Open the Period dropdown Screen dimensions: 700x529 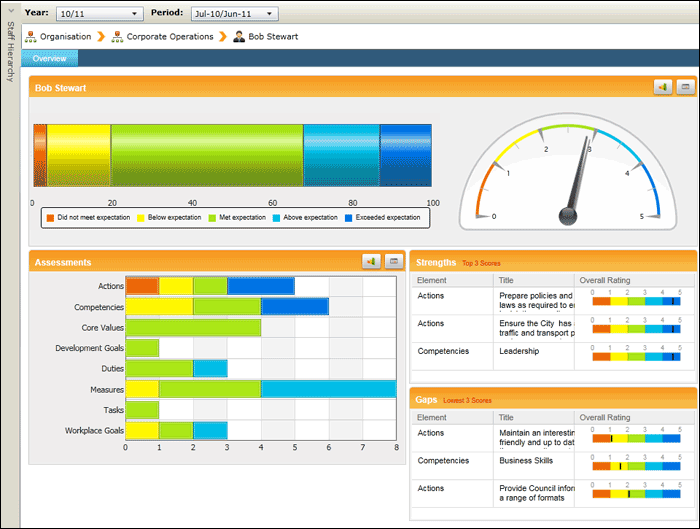coord(270,14)
